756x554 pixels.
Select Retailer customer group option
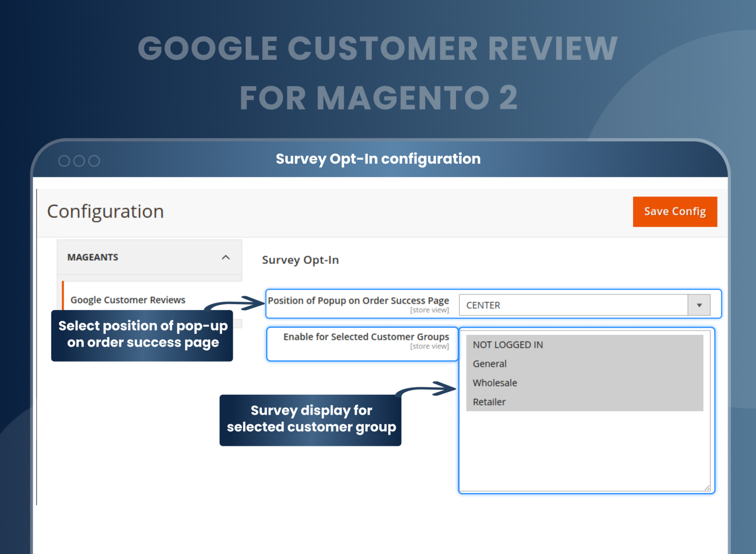[x=585, y=402]
